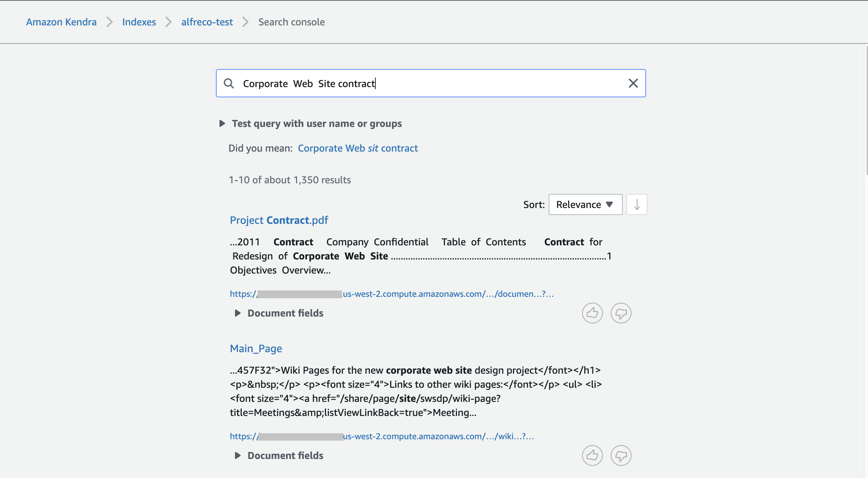Viewport: 868px width, 478px height.
Task: Thumbs down the Main_Page result
Action: pos(621,455)
